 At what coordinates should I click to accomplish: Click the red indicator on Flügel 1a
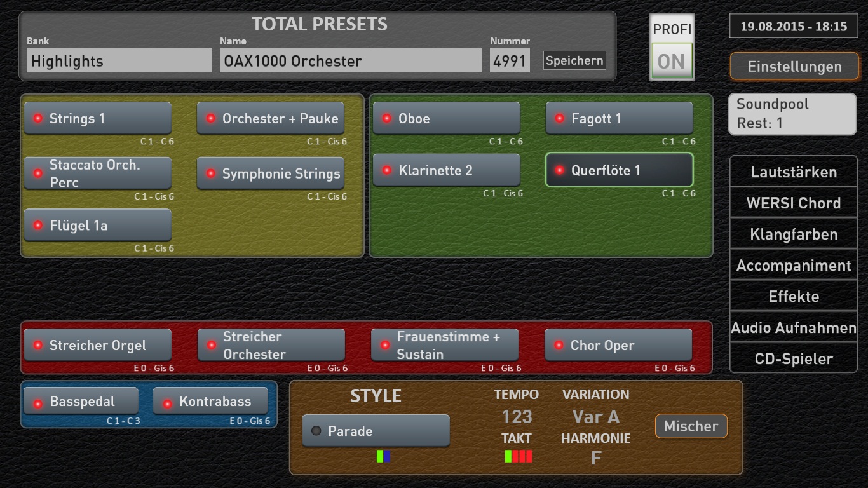pos(37,226)
